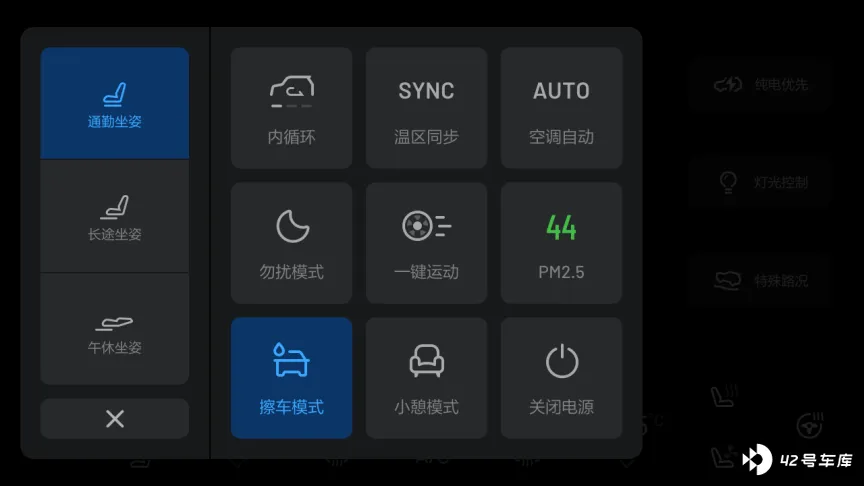Tap the dimmed steering wheel heating icon
This screenshot has width=864, height=486.
(809, 425)
